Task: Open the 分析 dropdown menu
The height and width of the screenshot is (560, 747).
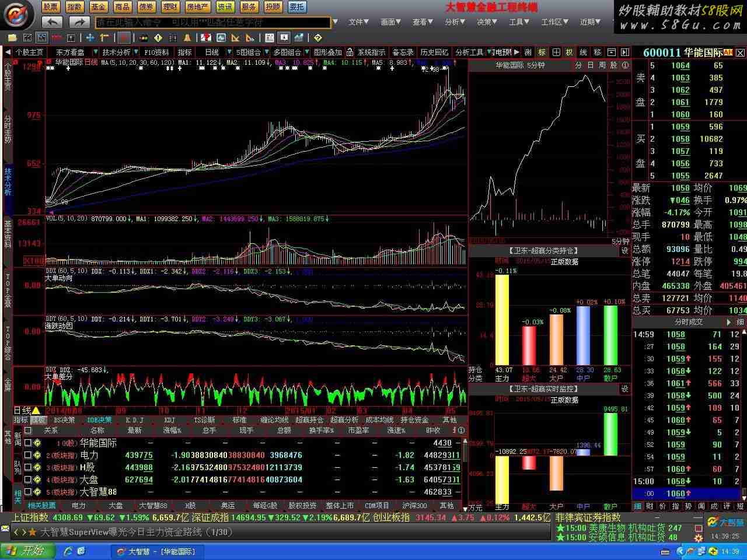Action: pos(455,22)
